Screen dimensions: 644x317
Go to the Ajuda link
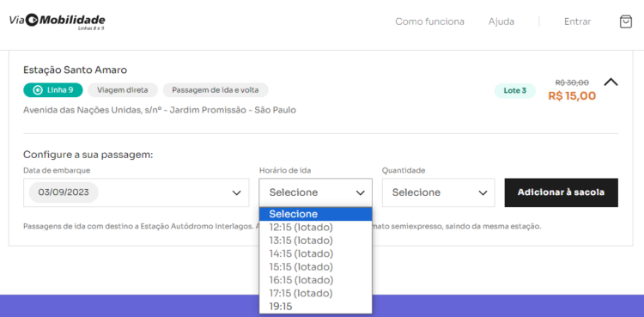point(501,21)
